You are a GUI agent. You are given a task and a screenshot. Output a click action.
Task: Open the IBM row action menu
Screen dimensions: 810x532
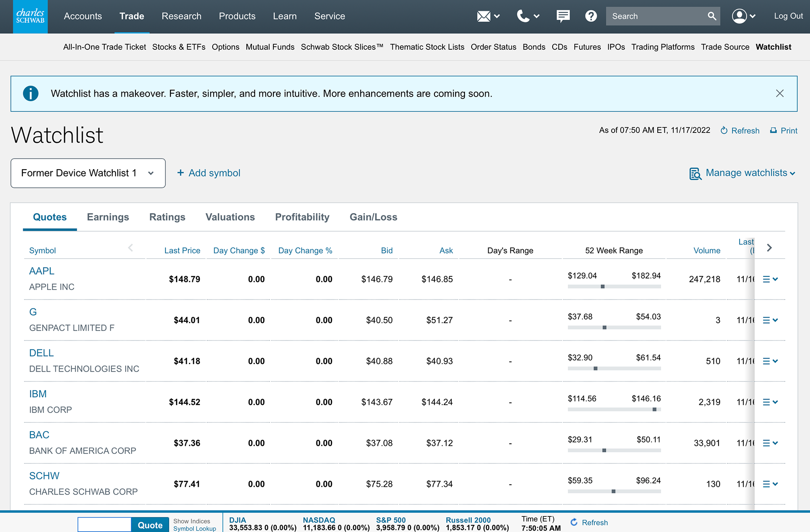point(770,402)
